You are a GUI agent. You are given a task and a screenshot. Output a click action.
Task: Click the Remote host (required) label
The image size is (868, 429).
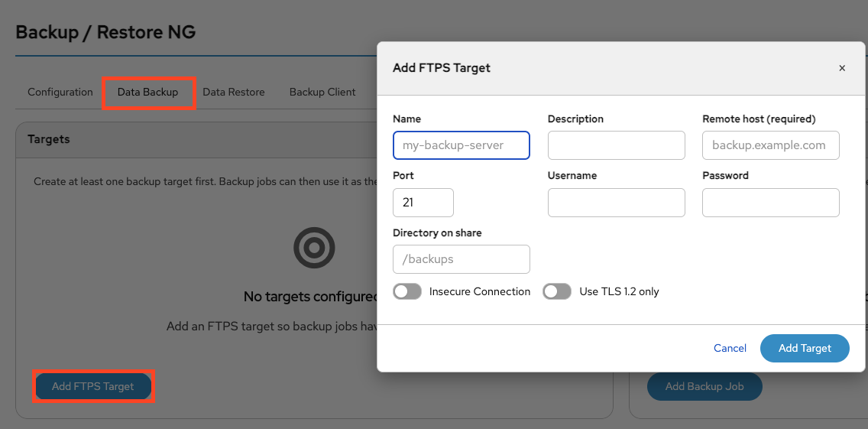[x=759, y=119]
